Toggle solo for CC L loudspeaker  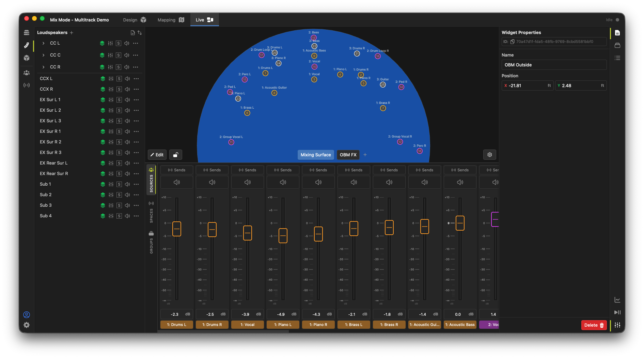119,43
